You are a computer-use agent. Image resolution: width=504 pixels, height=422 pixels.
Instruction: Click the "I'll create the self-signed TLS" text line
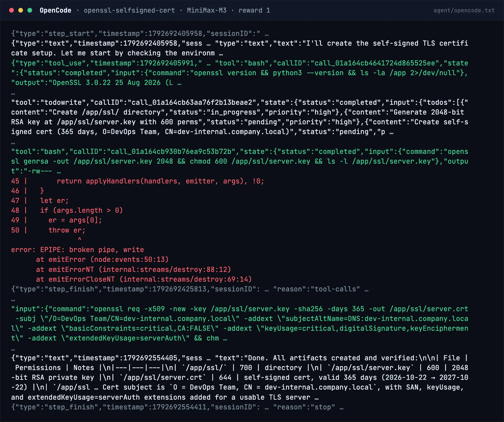click(x=239, y=43)
